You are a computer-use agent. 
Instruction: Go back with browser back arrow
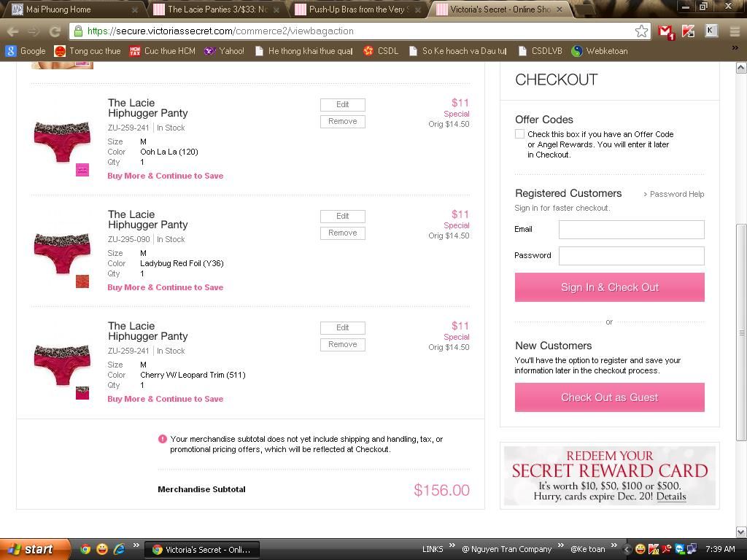(13, 31)
